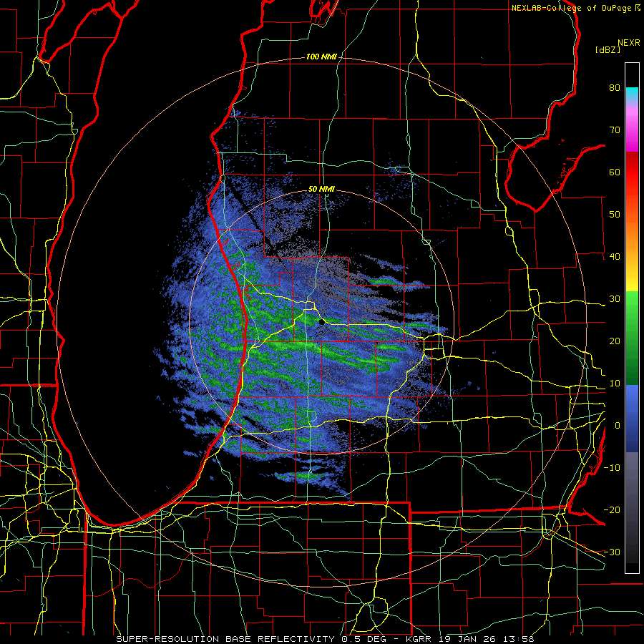This screenshot has width=644, height=644.
Task: Click the 0 value on dBZ scale
Action: [x=618, y=426]
